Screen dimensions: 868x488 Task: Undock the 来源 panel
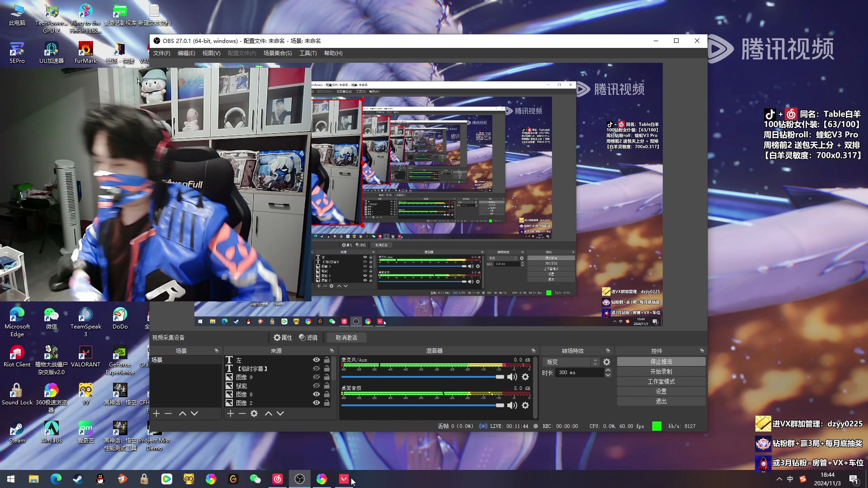(x=332, y=351)
